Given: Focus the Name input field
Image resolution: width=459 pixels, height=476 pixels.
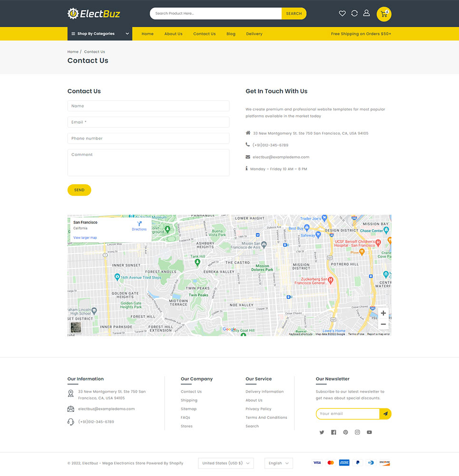Looking at the screenshot, I should click(148, 106).
